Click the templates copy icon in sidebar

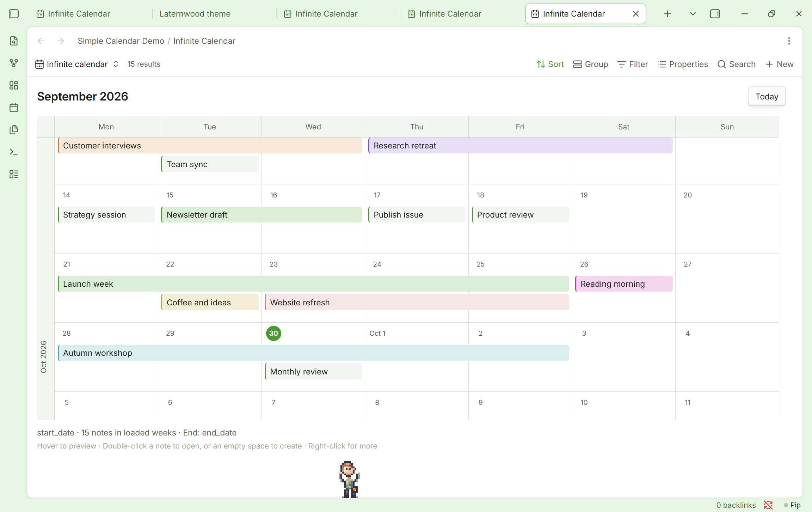point(14,130)
